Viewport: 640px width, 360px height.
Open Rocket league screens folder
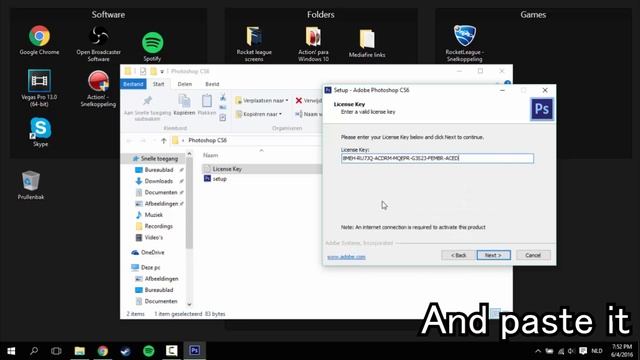click(254, 44)
